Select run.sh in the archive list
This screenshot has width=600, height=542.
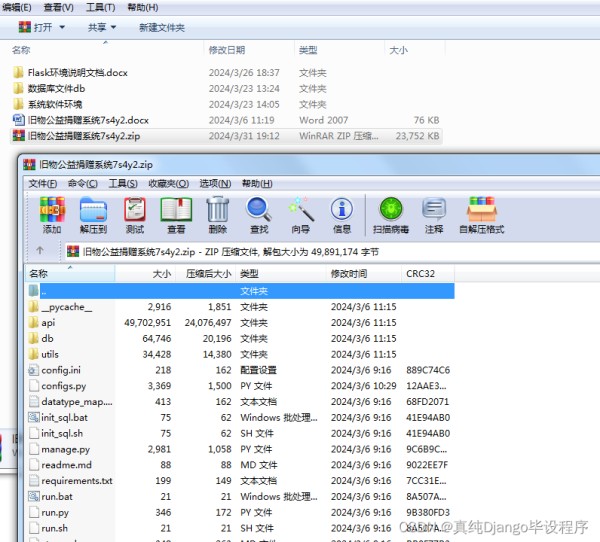241,528
